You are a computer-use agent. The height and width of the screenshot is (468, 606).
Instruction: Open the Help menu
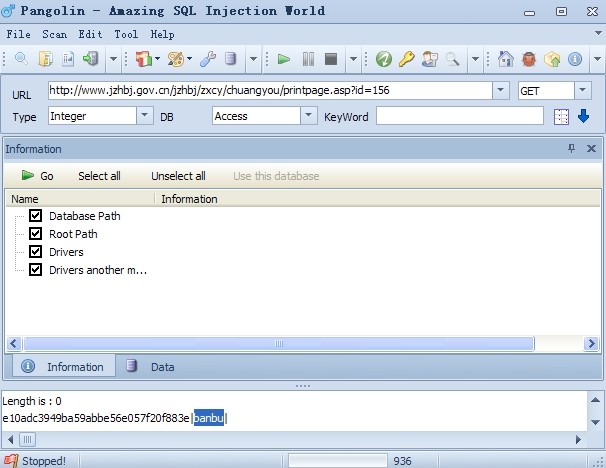(x=162, y=34)
